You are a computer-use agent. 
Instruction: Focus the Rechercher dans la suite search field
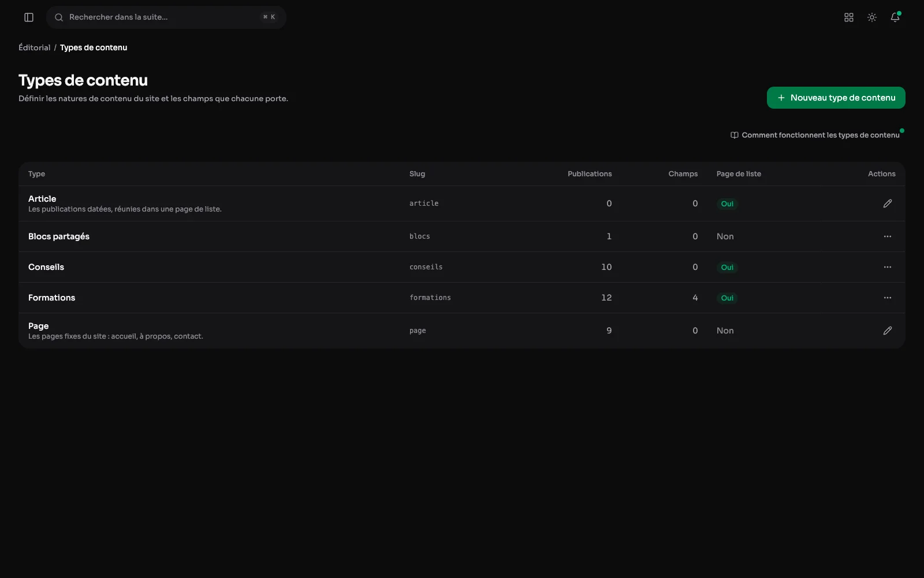tap(166, 17)
